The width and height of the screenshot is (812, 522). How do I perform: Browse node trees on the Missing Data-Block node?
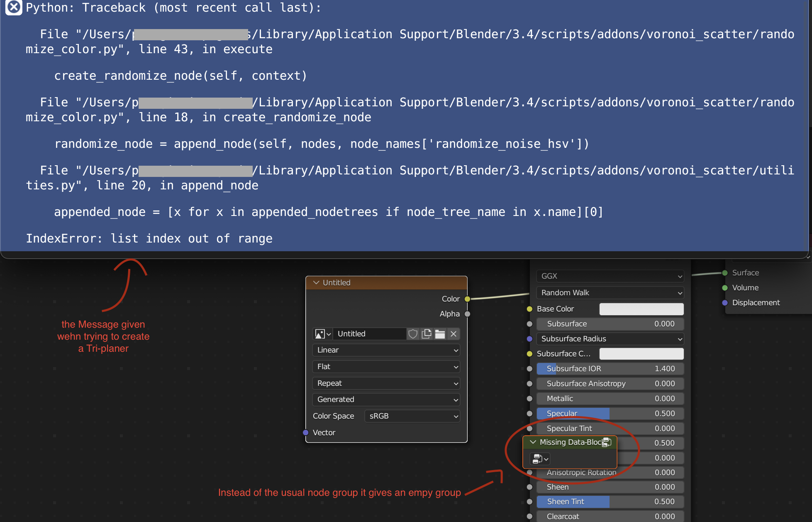(x=539, y=459)
